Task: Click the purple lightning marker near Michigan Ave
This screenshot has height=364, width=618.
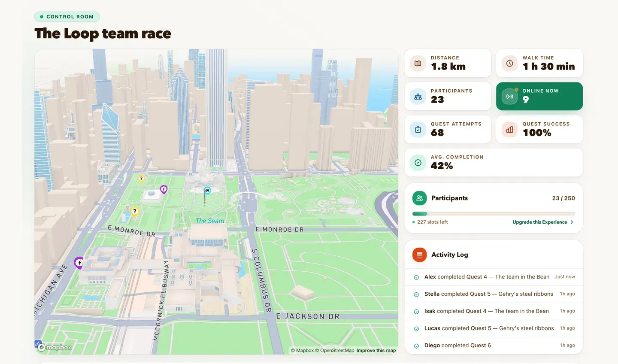Action: 79,263
